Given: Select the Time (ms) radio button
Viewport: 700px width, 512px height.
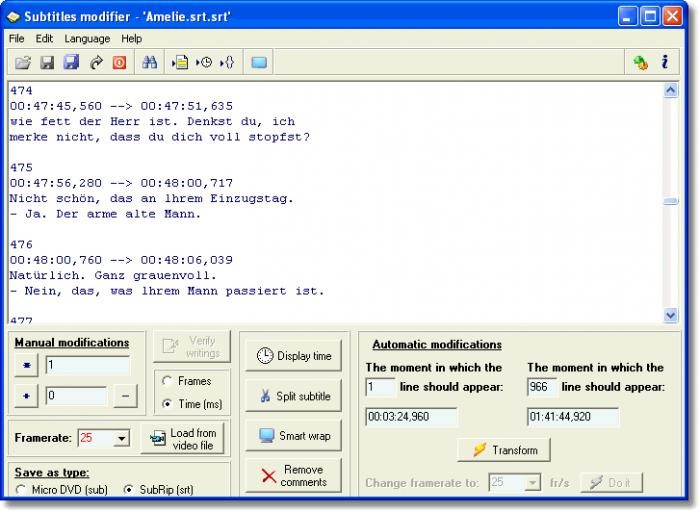Looking at the screenshot, I should click(x=167, y=404).
